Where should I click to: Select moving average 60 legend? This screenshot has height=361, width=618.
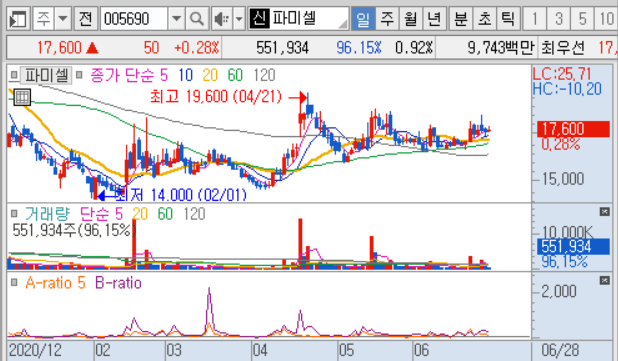pos(235,75)
